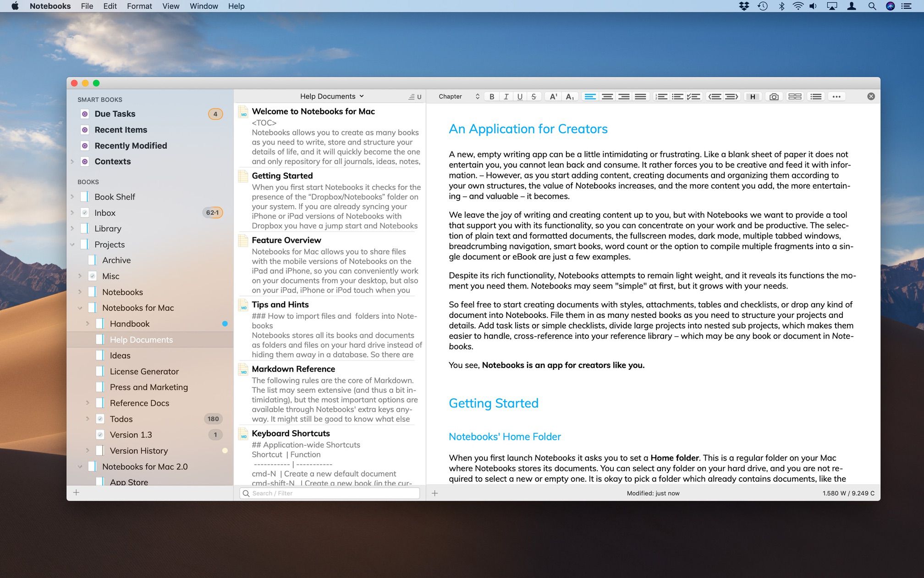Align text left
Viewport: 924px width, 578px height.
[590, 96]
